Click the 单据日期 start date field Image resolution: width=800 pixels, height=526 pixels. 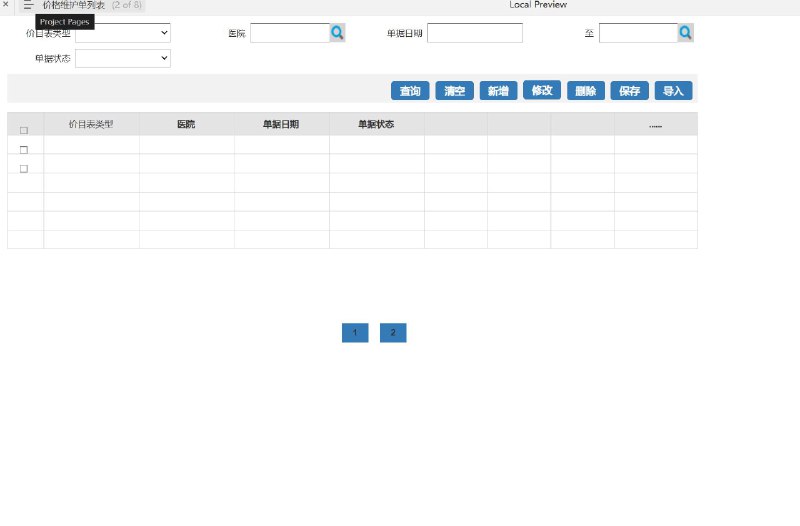tap(474, 33)
